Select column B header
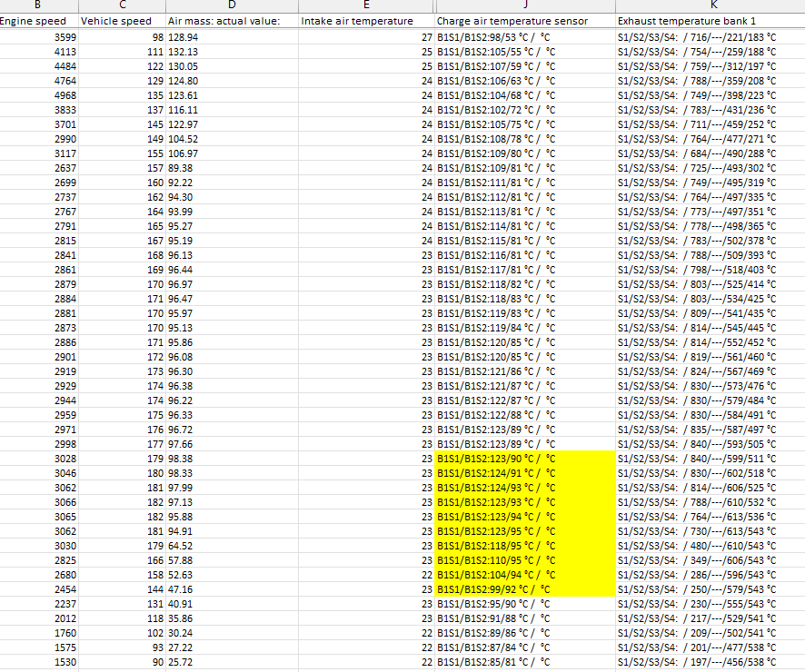805x672 pixels. tap(39, 5)
